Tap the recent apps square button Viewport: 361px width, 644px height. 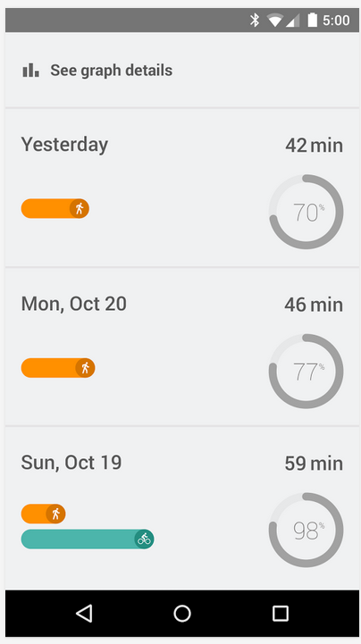coord(280,614)
